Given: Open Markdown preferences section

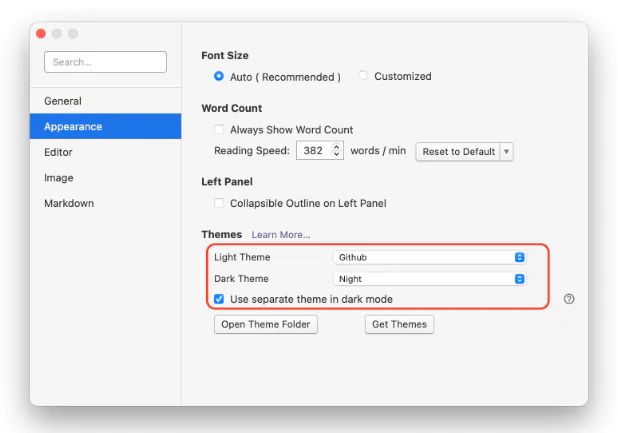Looking at the screenshot, I should 68,203.
